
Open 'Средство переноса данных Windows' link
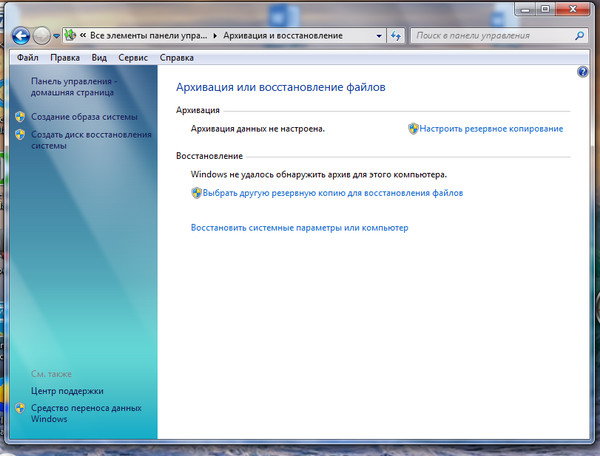tap(86, 413)
